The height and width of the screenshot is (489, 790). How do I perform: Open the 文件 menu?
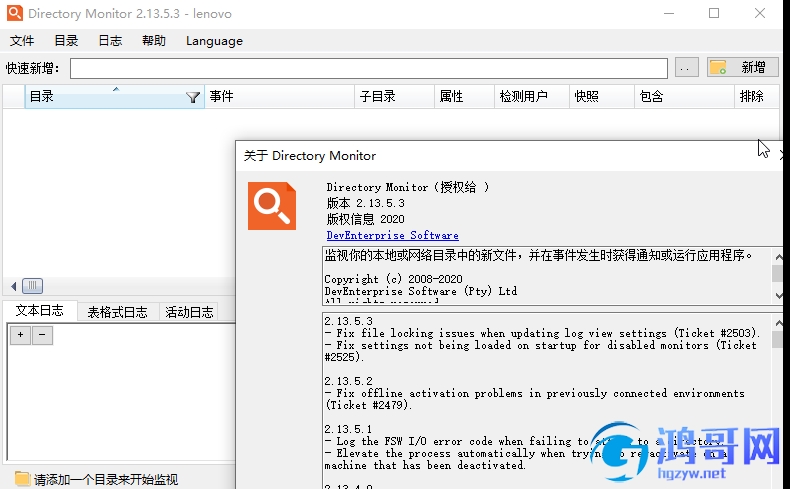22,41
